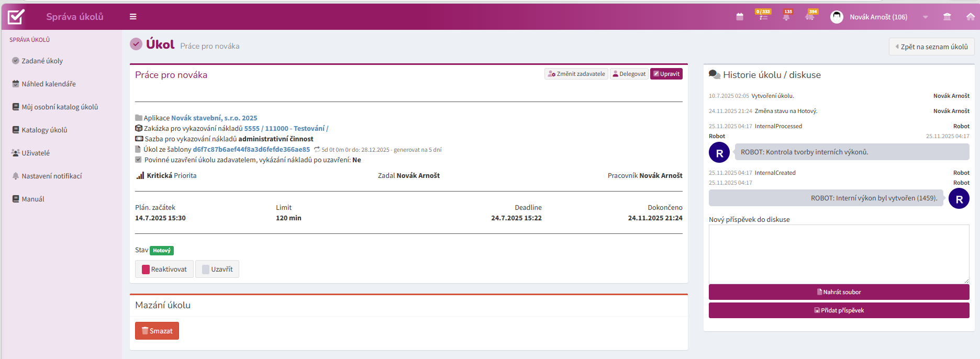Open template link d6f7c87b6aef44f8a3d6fefde366ae85
980x359 pixels.
click(251, 149)
